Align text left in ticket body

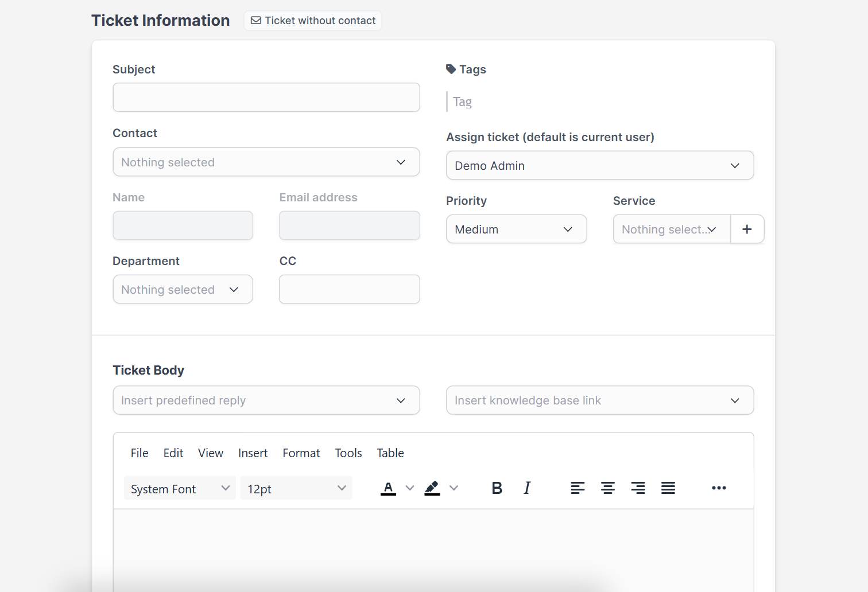click(578, 488)
